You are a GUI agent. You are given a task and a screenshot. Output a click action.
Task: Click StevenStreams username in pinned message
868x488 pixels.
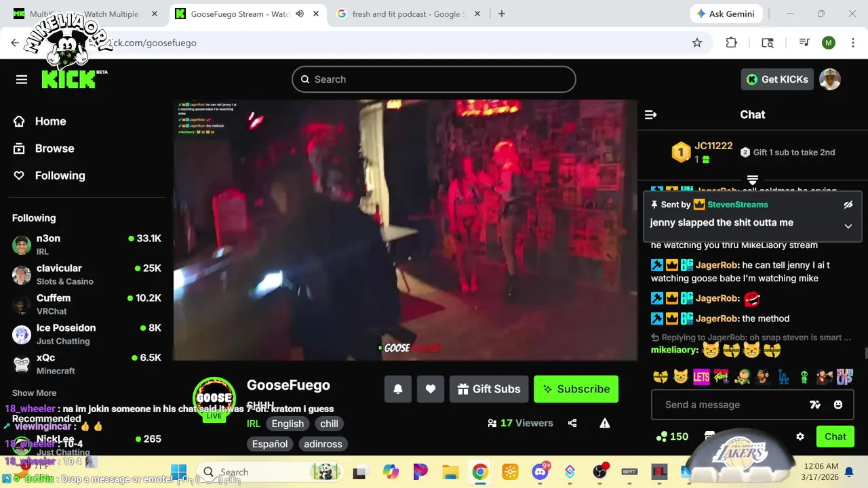point(738,205)
